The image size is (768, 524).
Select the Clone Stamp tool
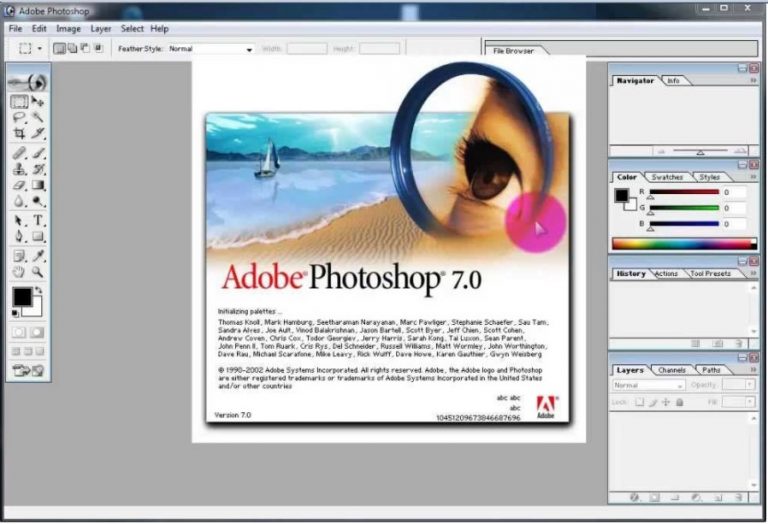click(x=19, y=169)
